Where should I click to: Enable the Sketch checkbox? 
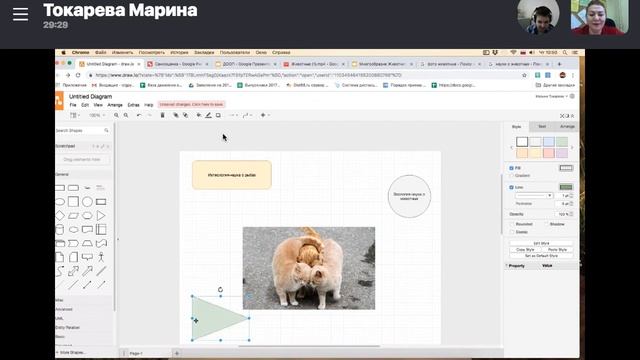[x=512, y=232]
